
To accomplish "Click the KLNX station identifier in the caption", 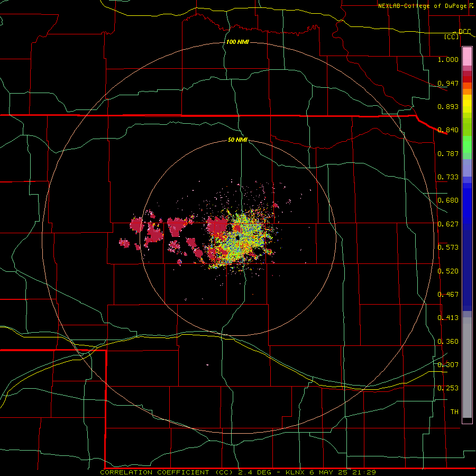I will tap(296, 472).
